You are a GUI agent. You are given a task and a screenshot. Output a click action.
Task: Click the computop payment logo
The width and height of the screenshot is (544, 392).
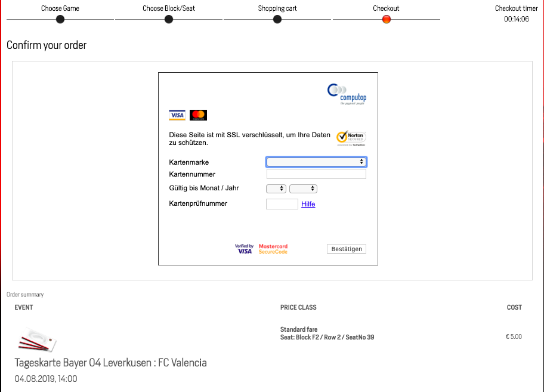(347, 94)
